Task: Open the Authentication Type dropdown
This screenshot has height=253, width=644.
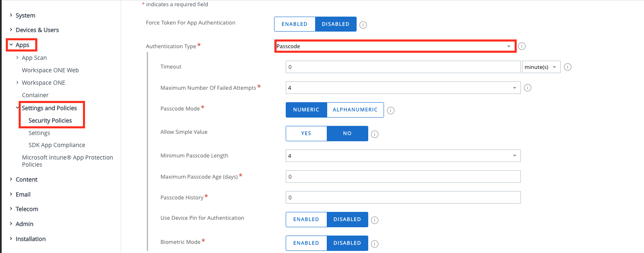Action: coord(395,46)
